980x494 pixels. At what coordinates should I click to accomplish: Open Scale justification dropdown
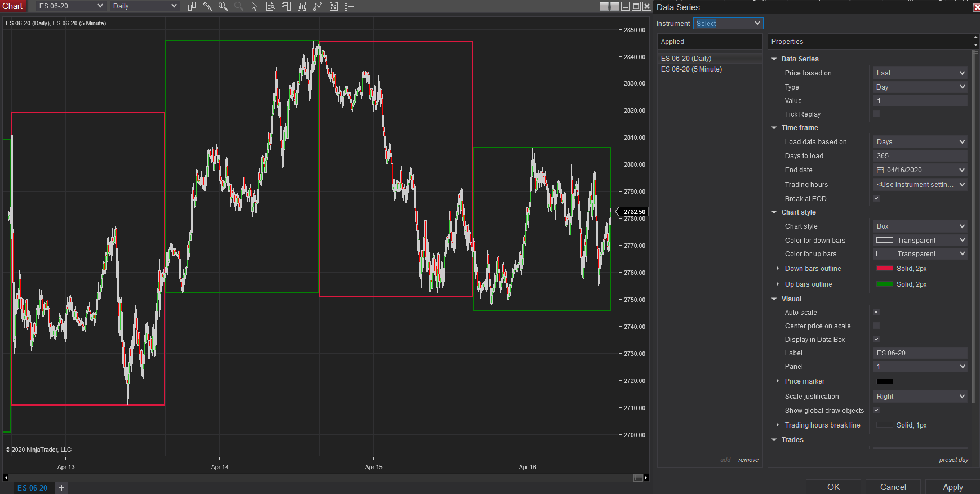coord(920,396)
